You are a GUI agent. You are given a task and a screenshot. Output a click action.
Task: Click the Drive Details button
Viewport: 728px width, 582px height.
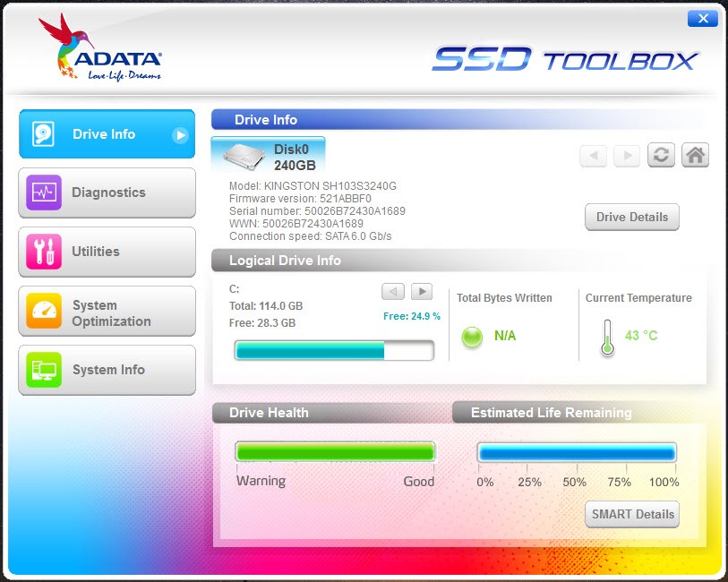coord(632,217)
